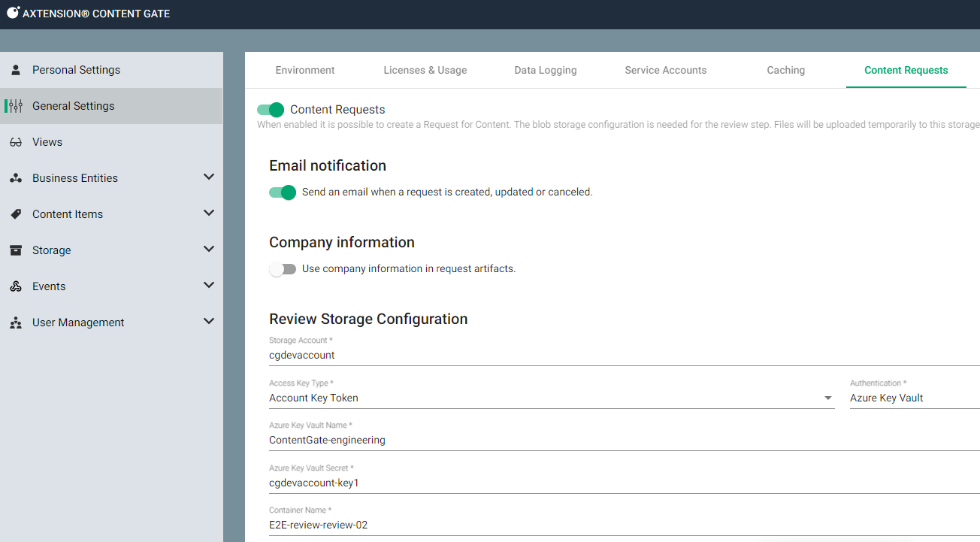Switch to the Service Accounts tab
This screenshot has height=542, width=980.
(x=665, y=70)
